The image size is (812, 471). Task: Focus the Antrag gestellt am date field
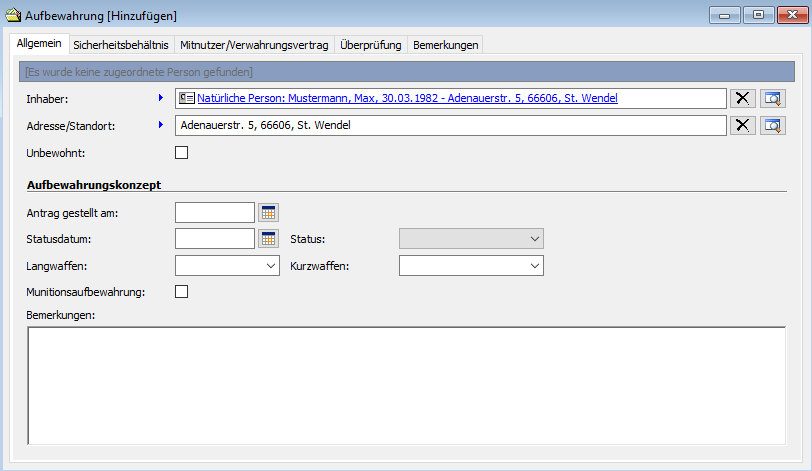(x=215, y=212)
